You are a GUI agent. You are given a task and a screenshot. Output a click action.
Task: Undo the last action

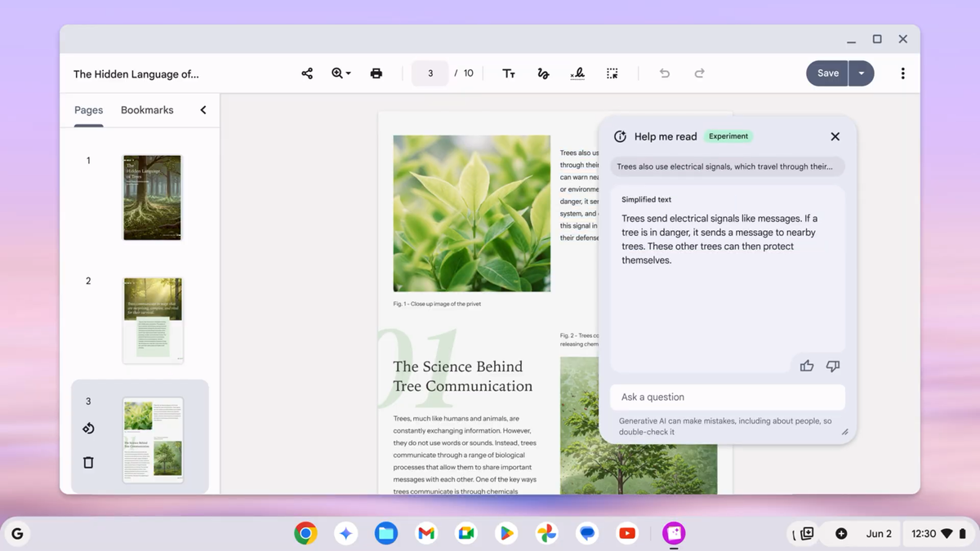[665, 73]
